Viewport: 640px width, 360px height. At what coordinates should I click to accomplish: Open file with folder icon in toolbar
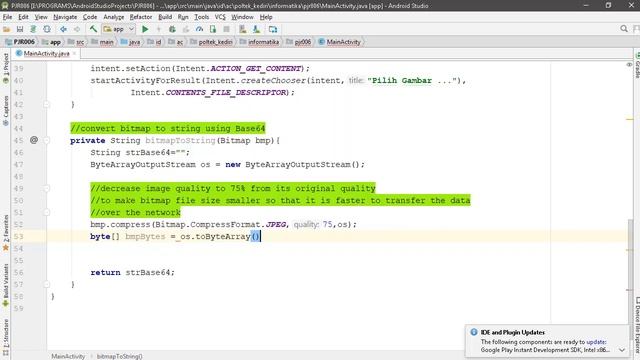pos(6,29)
